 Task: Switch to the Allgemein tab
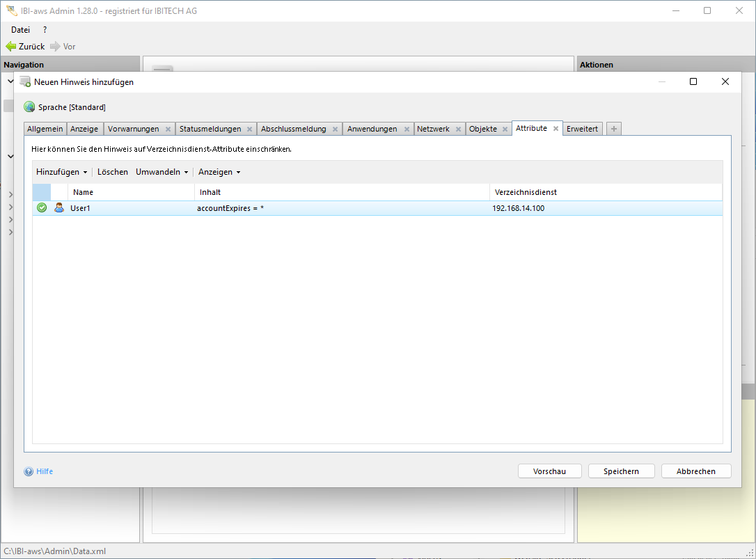click(45, 129)
